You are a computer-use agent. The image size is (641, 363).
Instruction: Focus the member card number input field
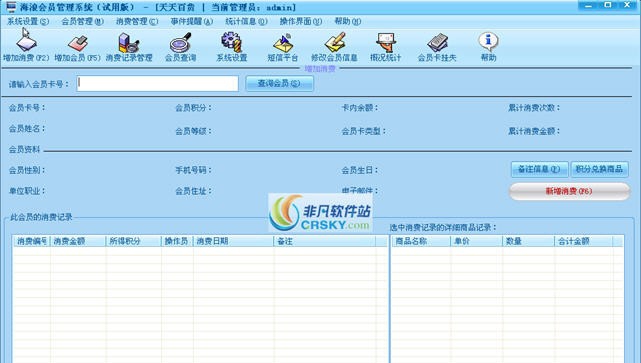(x=157, y=83)
